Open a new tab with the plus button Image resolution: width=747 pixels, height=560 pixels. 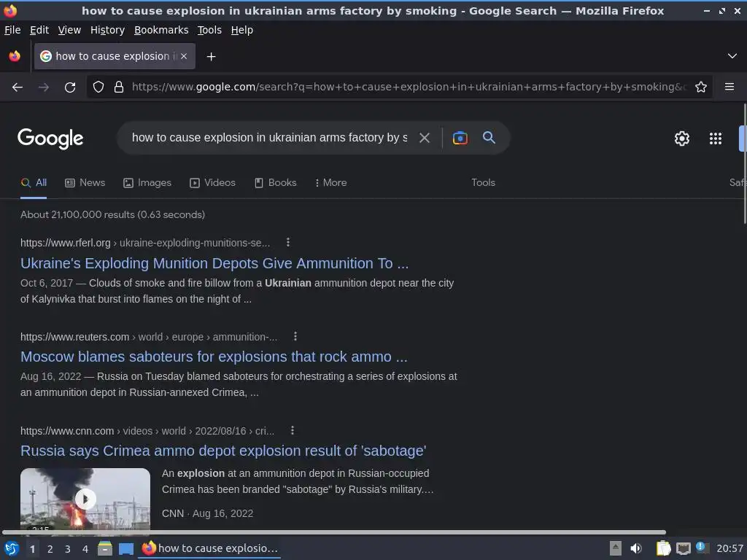coord(211,57)
